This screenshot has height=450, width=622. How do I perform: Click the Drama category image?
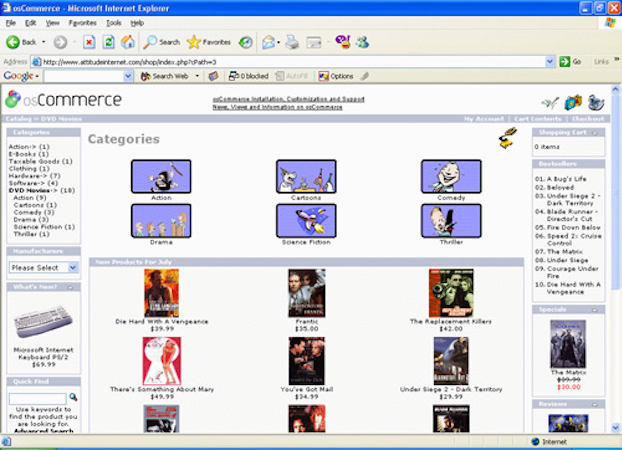[161, 221]
